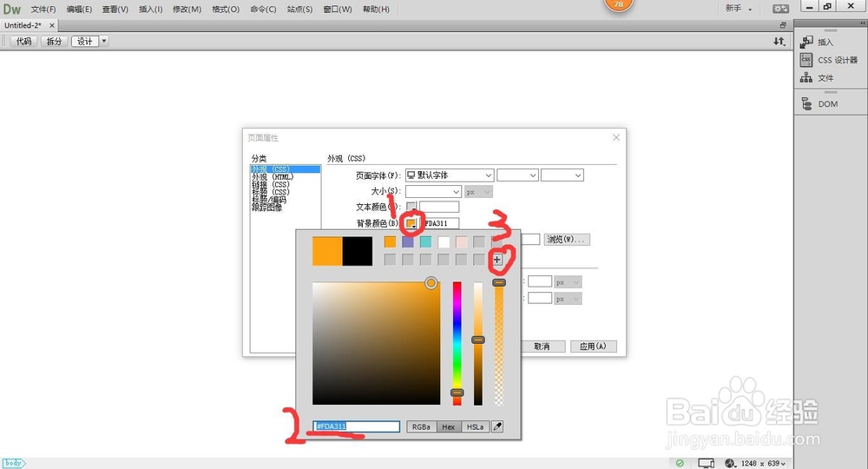Open the 帮助(H) menu
The image size is (868, 469).
click(376, 9)
